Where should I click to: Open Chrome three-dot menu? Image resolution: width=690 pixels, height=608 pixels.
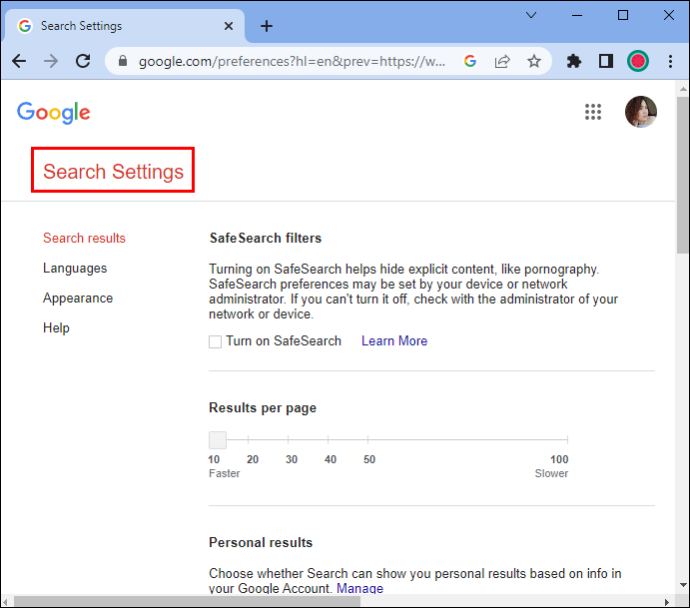670,61
